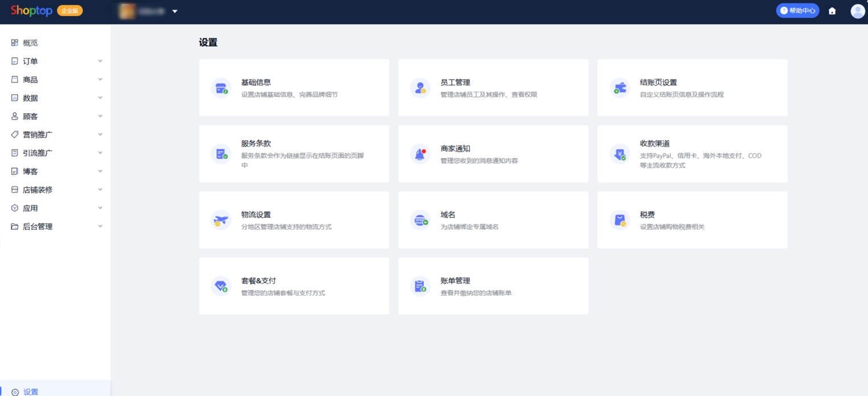
Task: Open the store switcher dropdown arrow
Action: coord(175,11)
